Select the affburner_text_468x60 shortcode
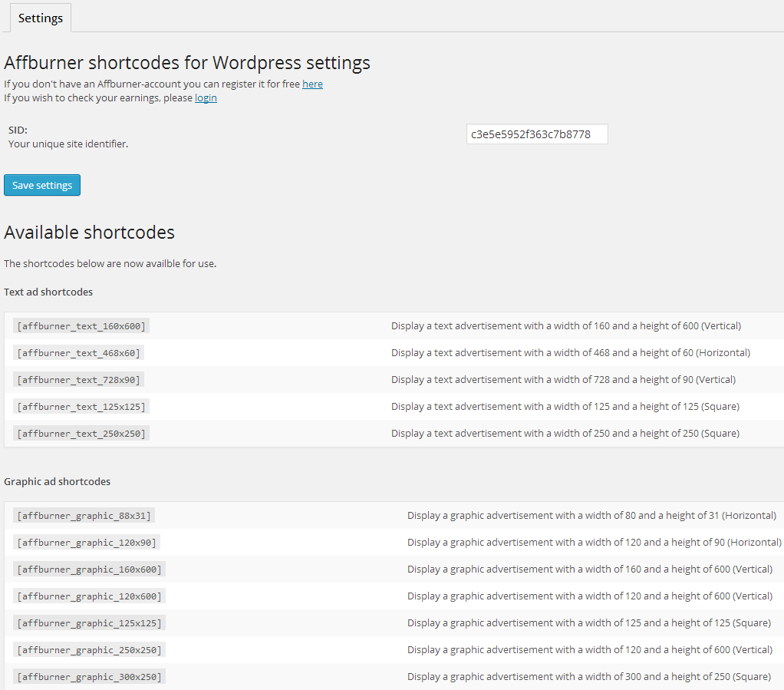 78,353
